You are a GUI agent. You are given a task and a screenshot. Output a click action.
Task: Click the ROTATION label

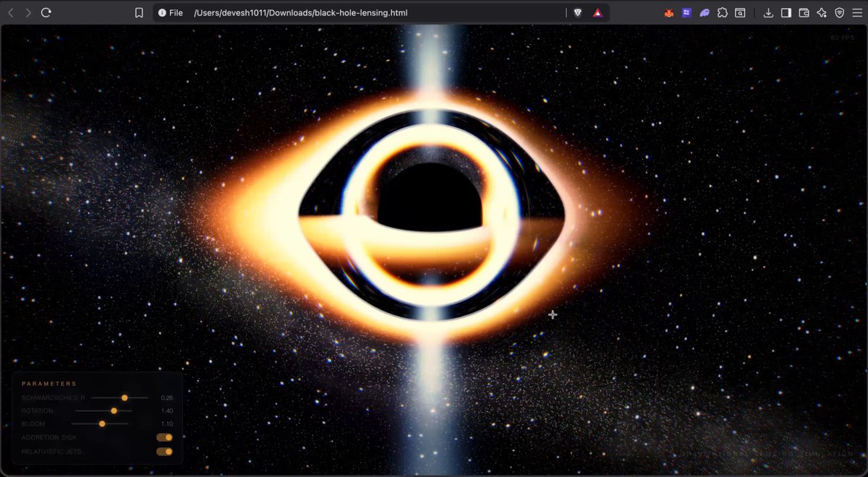(x=38, y=411)
